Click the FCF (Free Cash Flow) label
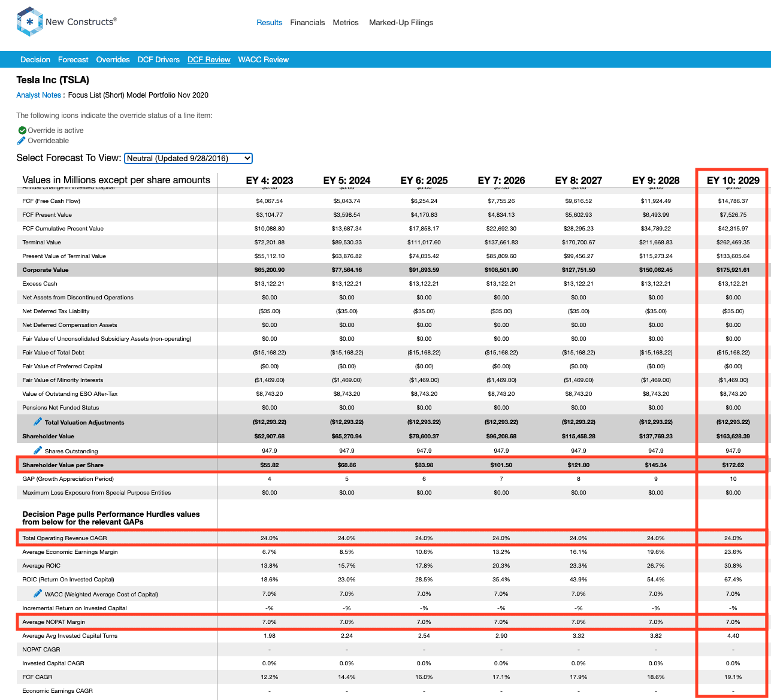This screenshot has height=700, width=771. pos(52,201)
